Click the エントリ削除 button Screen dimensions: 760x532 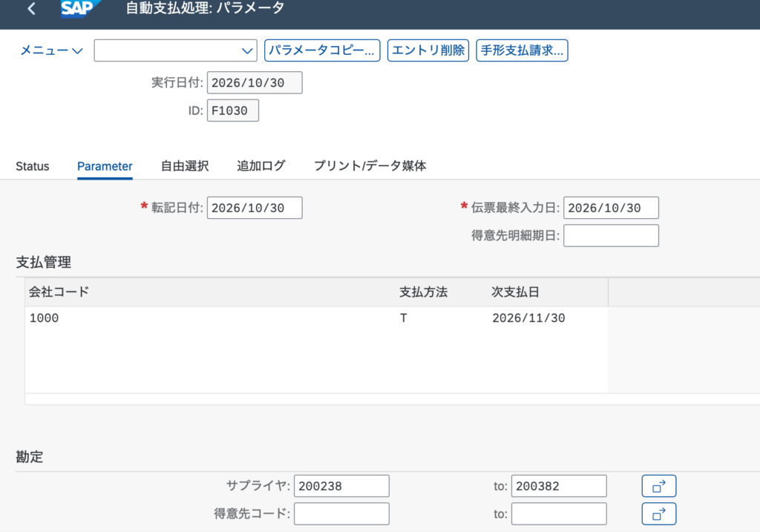428,50
